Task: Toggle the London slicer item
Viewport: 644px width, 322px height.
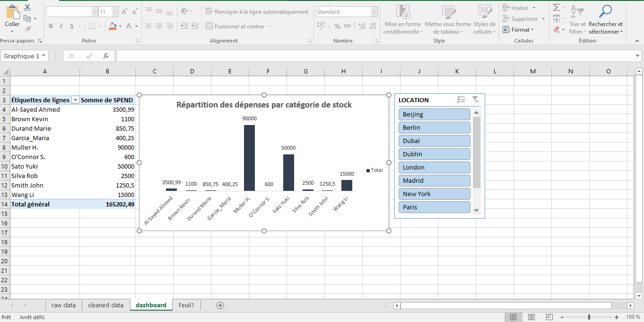Action: click(x=434, y=167)
